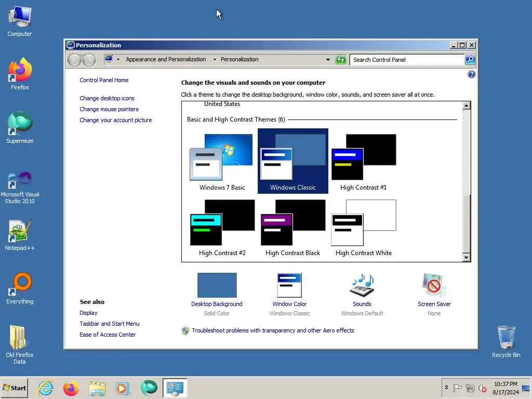Click the search magnifier button
Screen dimensions: 532x399
click(x=470, y=60)
